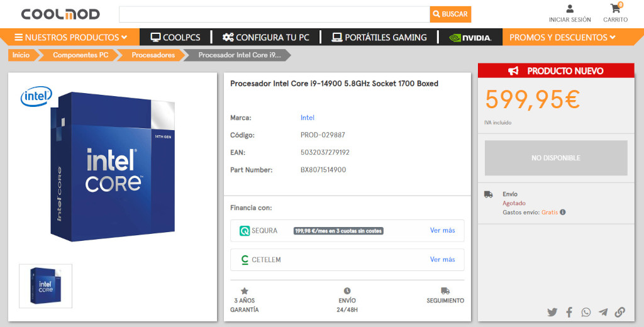Click the Intel brand link

(x=307, y=118)
